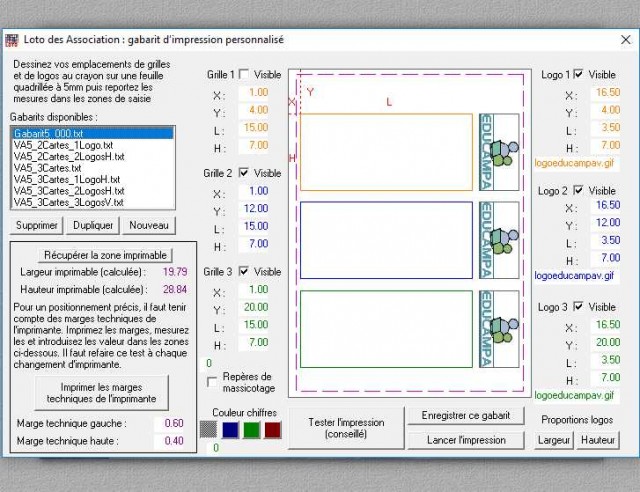The height and width of the screenshot is (492, 640).
Task: Enable Repères de massicotage checkbox
Action: pos(212,382)
